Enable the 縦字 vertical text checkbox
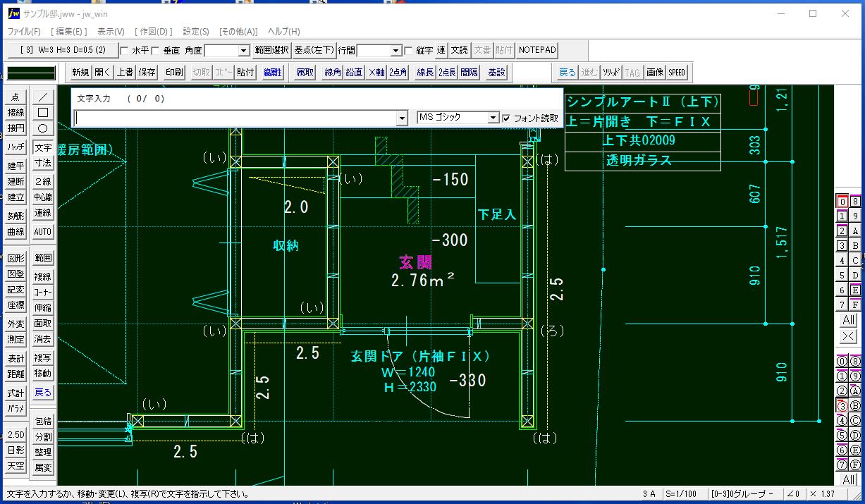This screenshot has width=865, height=504. pos(409,51)
